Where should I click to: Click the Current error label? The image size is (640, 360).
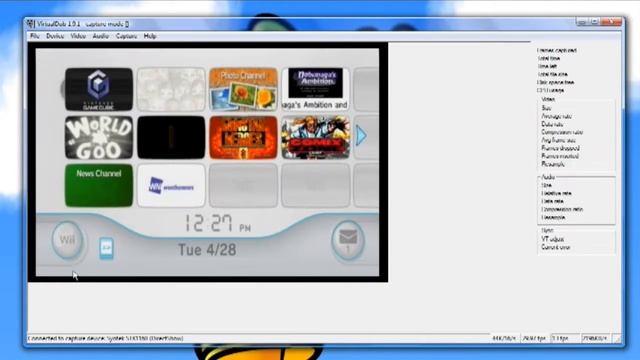(x=556, y=247)
